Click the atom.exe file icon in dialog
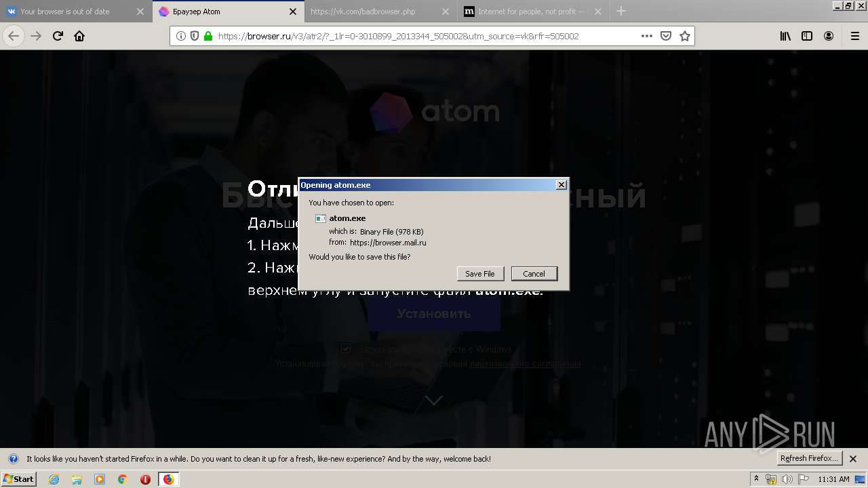The image size is (868, 488). pyautogui.click(x=321, y=218)
